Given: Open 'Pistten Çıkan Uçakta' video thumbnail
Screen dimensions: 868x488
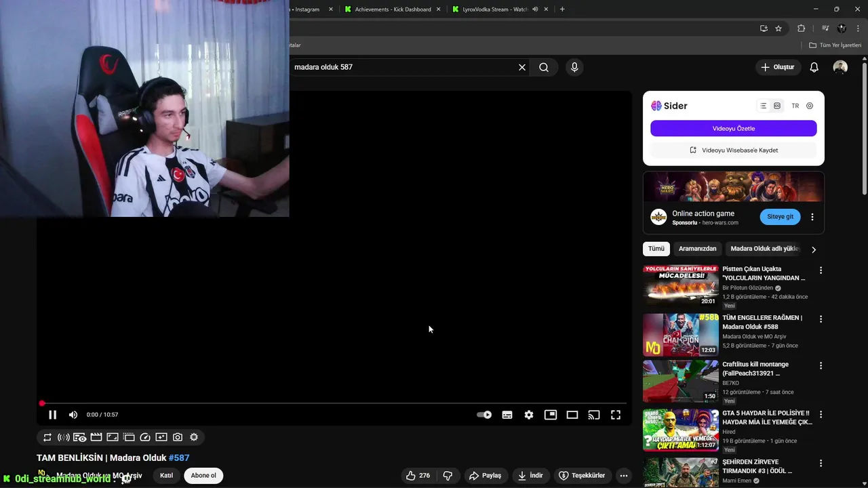Looking at the screenshot, I should pos(680,286).
